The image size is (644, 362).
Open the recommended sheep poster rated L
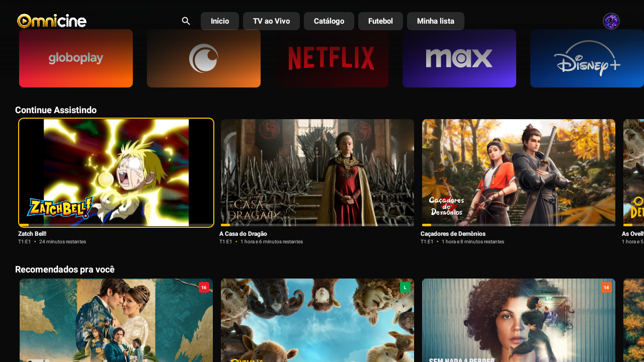[317, 320]
